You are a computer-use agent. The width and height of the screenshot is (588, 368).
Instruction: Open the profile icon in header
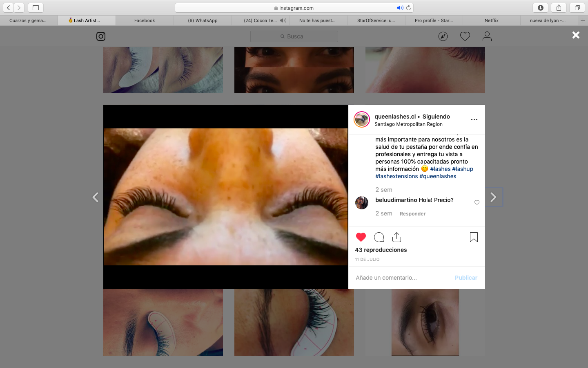[487, 36]
